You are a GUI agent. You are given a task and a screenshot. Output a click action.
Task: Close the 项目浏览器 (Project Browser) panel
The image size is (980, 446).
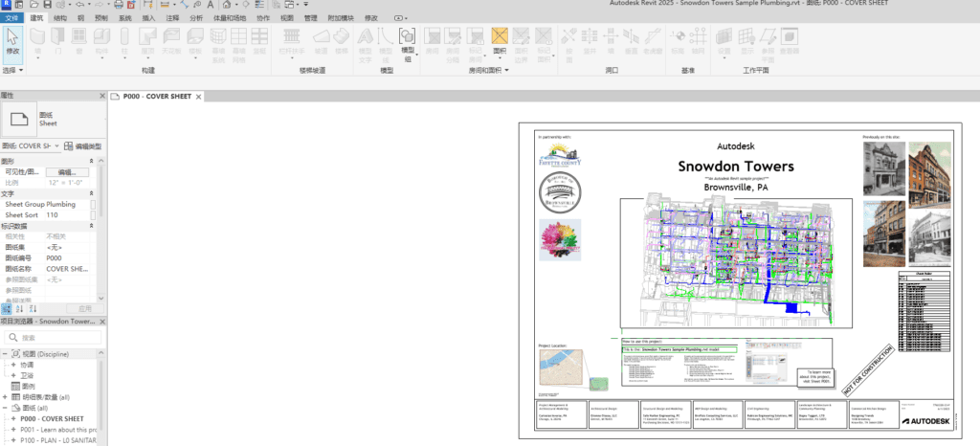[x=102, y=321]
